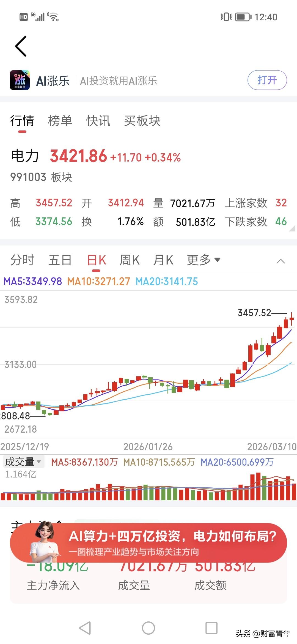Open the 更多 period dropdown
The image size is (297, 644).
point(204,260)
